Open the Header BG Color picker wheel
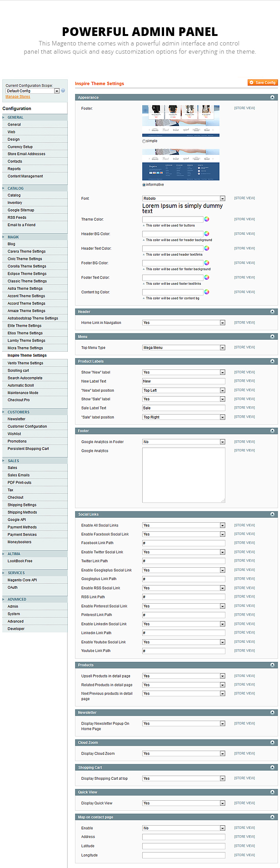Screen dimensions: 280x868 [x=206, y=234]
